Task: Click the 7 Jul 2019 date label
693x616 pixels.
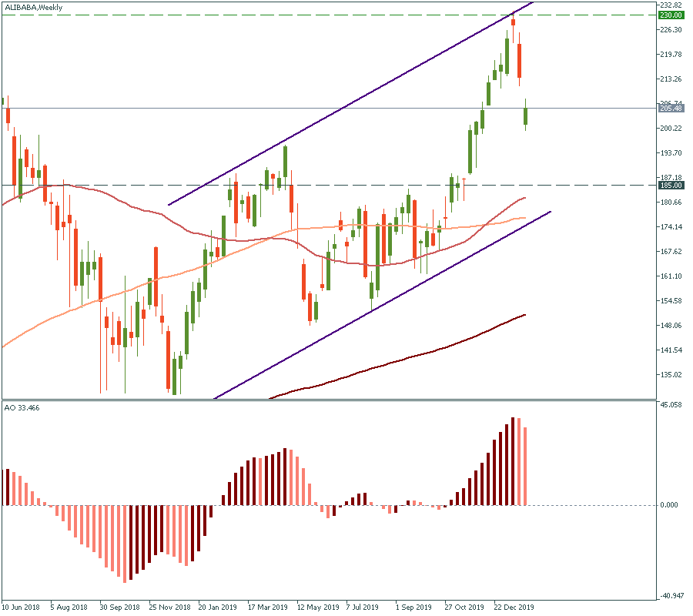Action: [363, 607]
